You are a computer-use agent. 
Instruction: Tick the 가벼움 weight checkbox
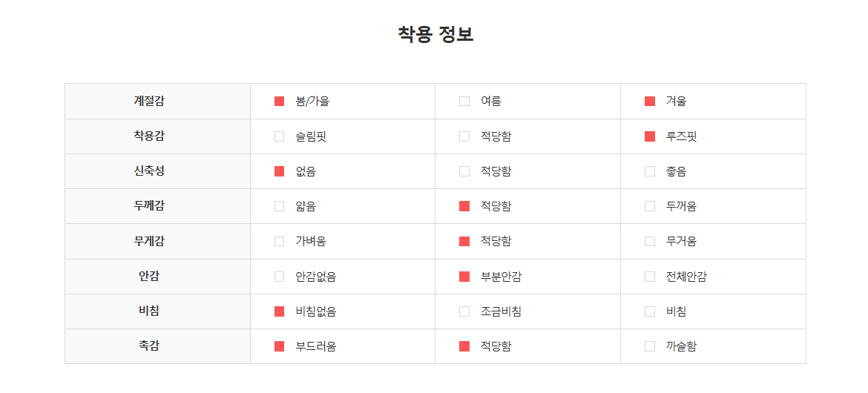[280, 241]
